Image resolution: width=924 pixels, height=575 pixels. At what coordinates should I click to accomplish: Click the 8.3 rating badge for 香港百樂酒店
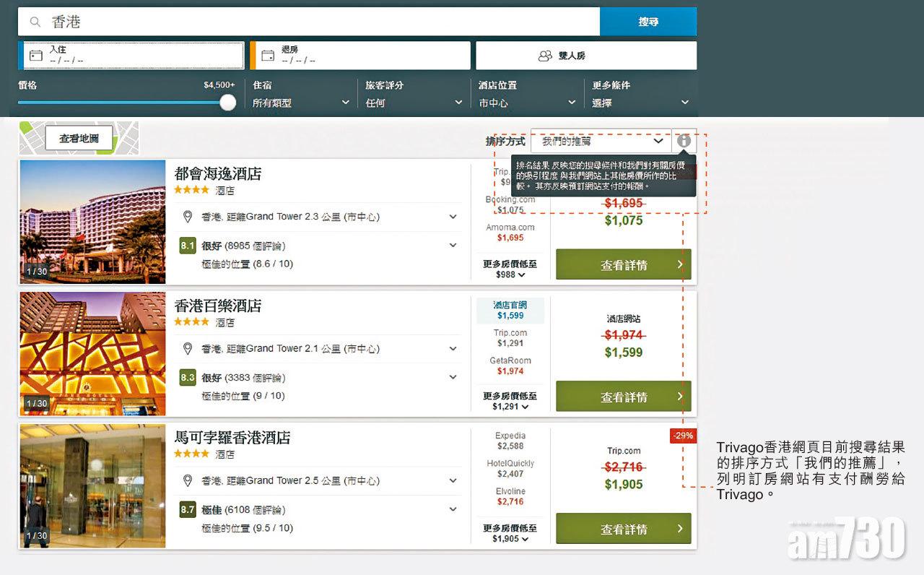point(188,377)
